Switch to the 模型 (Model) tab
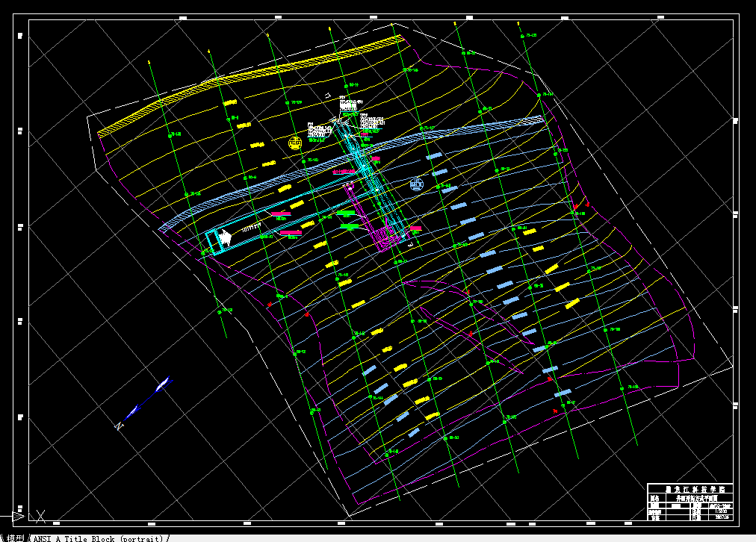This screenshot has height=542, width=756. coord(15,538)
